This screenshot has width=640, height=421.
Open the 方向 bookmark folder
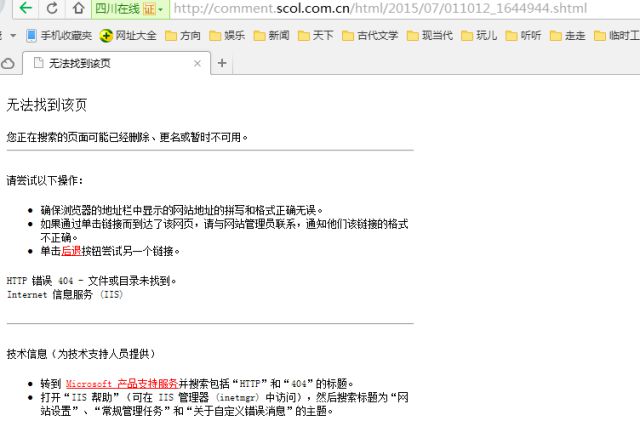point(182,36)
